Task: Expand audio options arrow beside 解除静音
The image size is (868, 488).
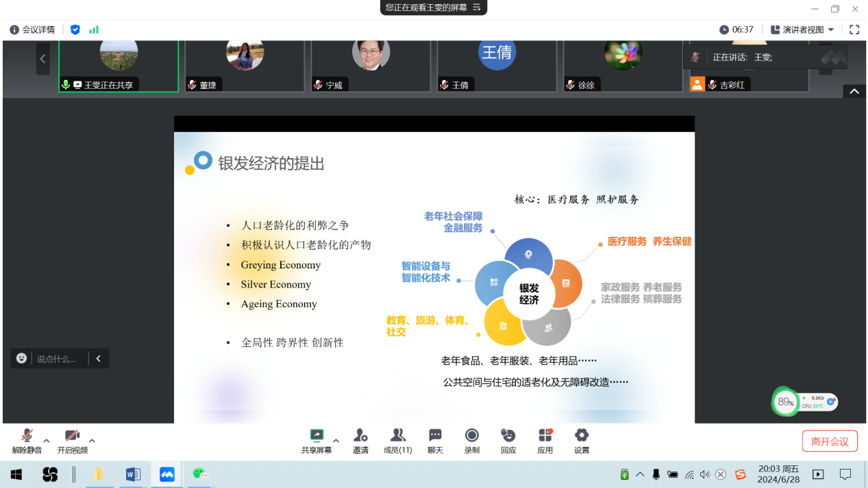Action: pyautogui.click(x=47, y=441)
